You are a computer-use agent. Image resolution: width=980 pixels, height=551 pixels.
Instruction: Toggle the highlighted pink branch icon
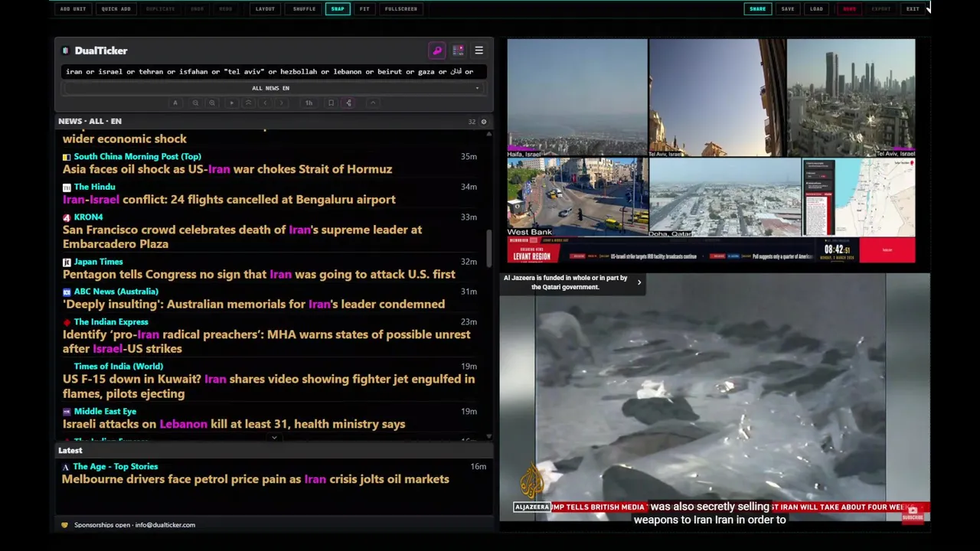348,103
